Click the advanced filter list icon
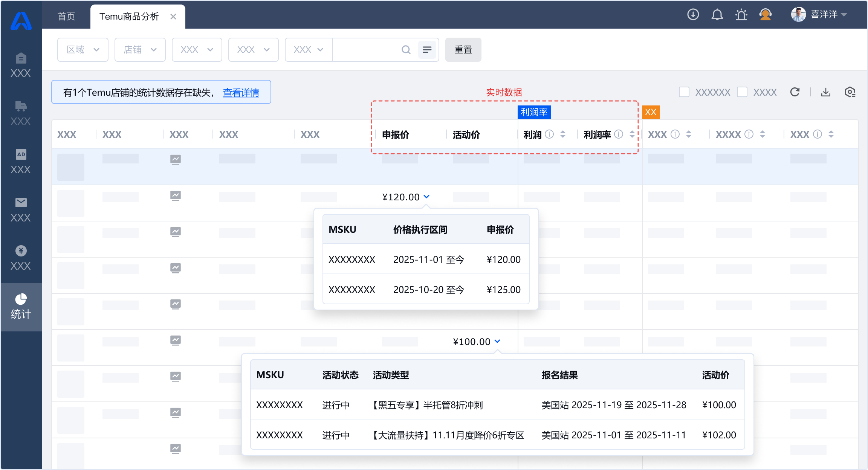 tap(427, 50)
